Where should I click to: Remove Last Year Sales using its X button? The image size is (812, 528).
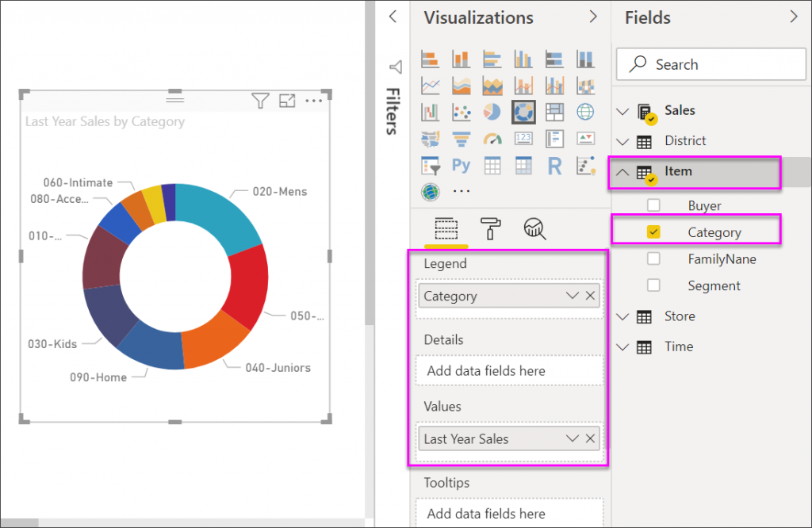point(590,438)
